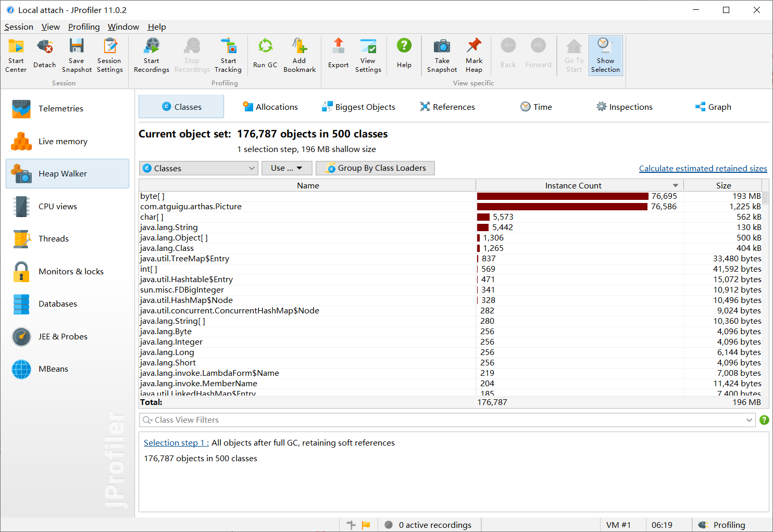
Task: Show the Threads section
Action: pyautogui.click(x=67, y=239)
